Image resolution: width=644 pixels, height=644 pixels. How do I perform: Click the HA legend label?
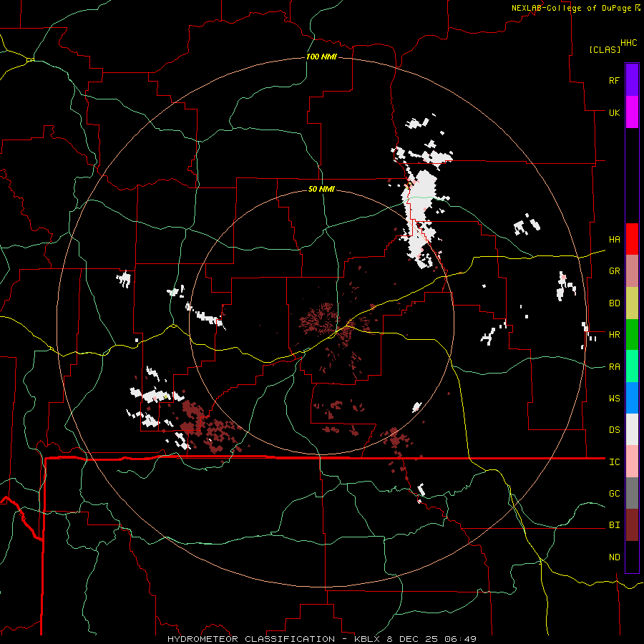tap(614, 240)
